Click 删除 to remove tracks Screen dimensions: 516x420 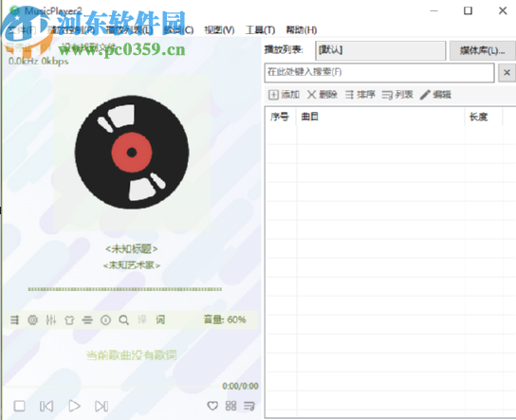click(x=322, y=95)
